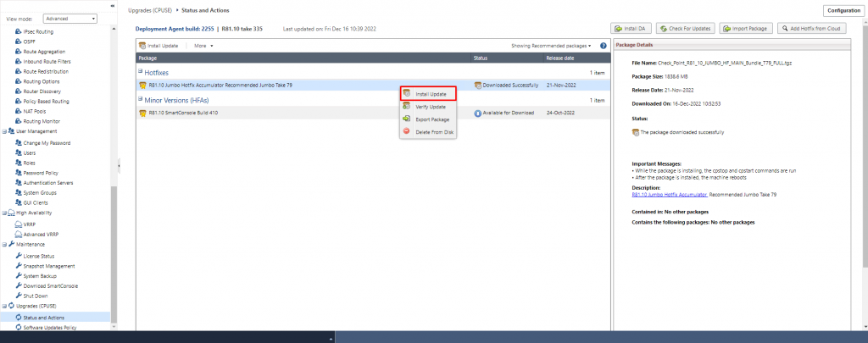Click Add Hotfix from Cloud icon
868x343 pixels.
(786, 28)
